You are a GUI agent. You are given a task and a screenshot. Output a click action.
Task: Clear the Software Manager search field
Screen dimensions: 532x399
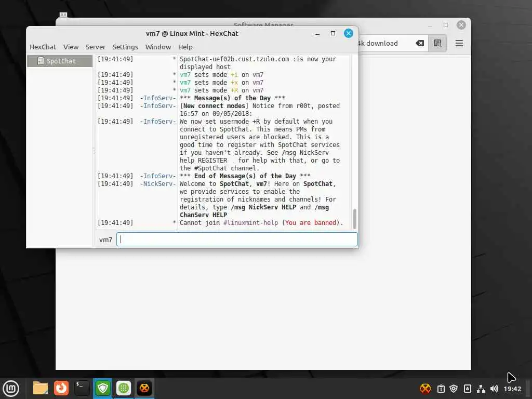pyautogui.click(x=420, y=43)
